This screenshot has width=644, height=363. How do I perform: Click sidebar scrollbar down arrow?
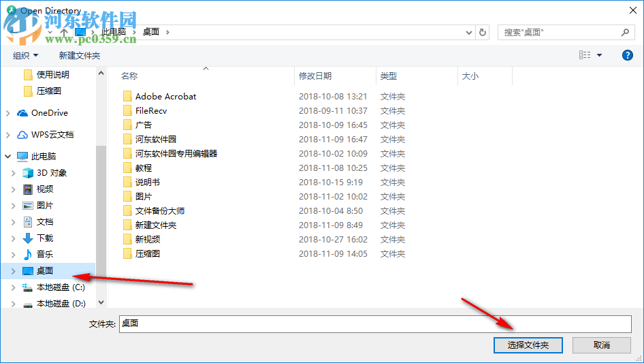pyautogui.click(x=101, y=302)
